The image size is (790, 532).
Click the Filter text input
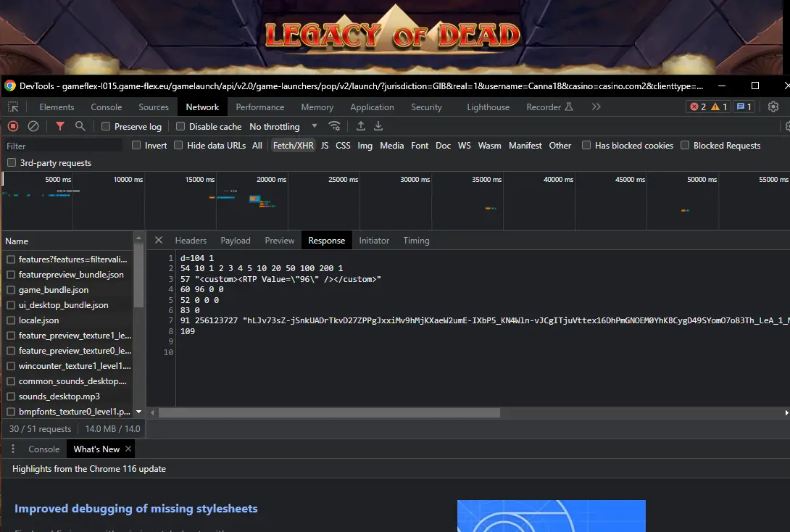pos(64,146)
